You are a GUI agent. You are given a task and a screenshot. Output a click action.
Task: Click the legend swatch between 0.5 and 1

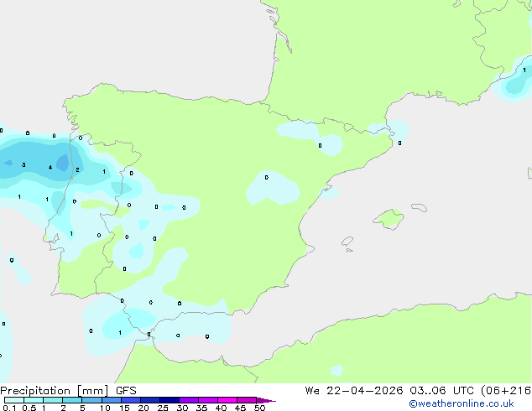(x=34, y=400)
